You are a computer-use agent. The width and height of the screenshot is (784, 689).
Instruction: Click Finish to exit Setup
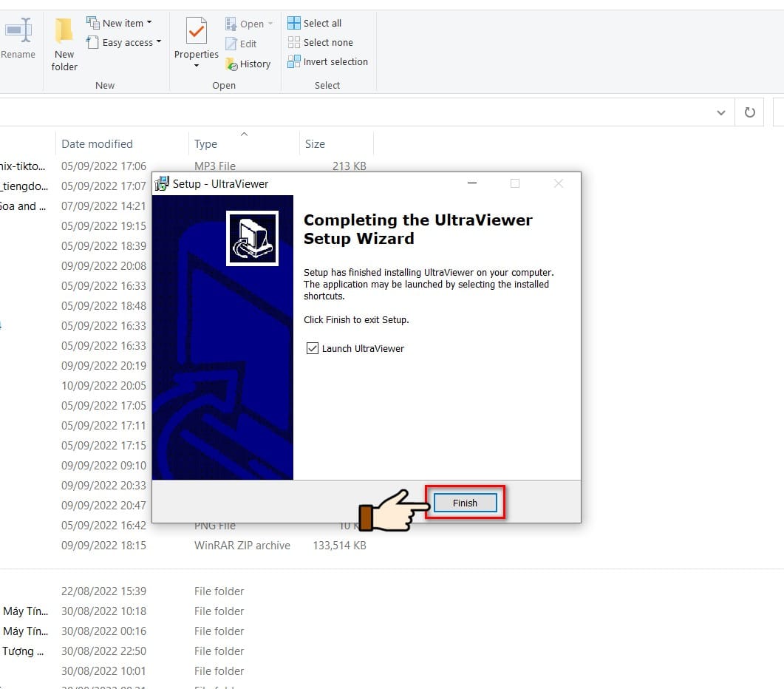(x=465, y=503)
